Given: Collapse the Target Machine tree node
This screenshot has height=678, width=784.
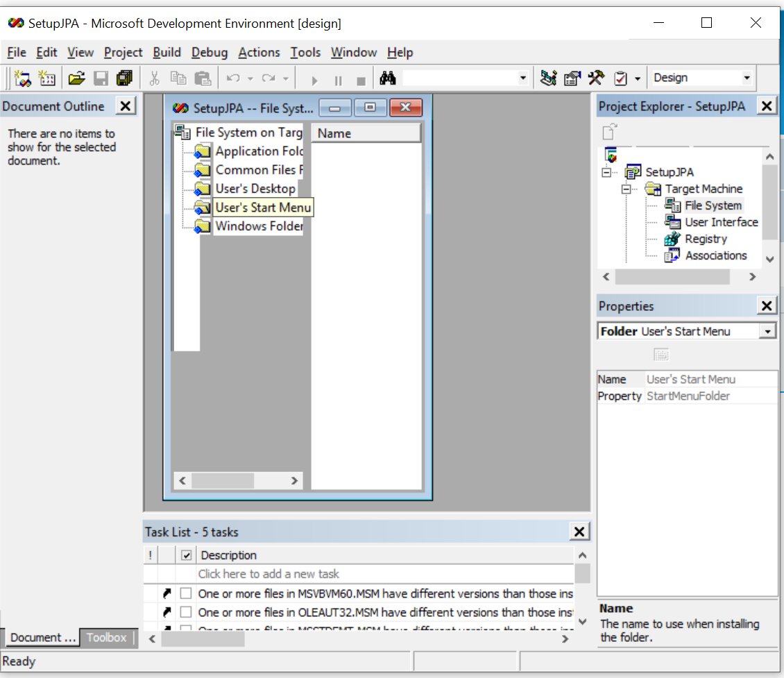Looking at the screenshot, I should (x=626, y=189).
